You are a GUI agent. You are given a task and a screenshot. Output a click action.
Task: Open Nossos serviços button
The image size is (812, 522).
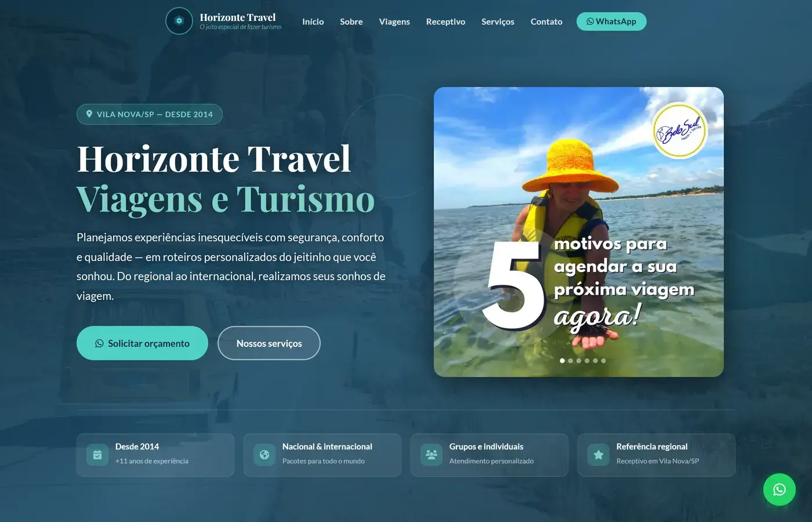269,343
